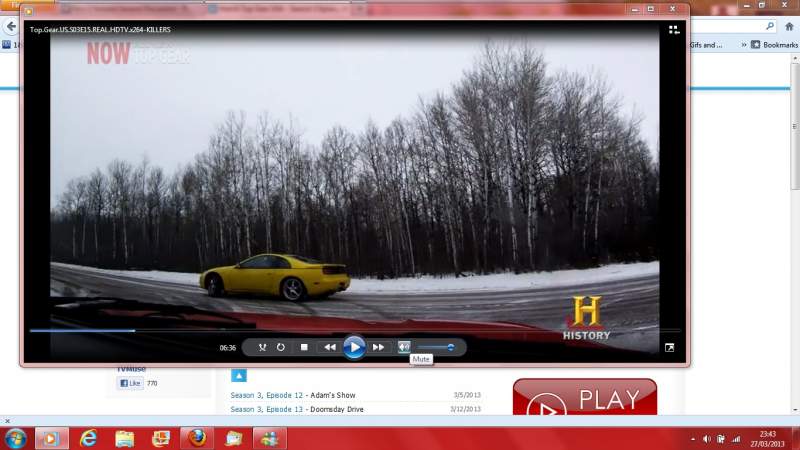Screen dimensions: 800x450
Task: Open Internet Explorer from the taskbar
Action: point(88,438)
